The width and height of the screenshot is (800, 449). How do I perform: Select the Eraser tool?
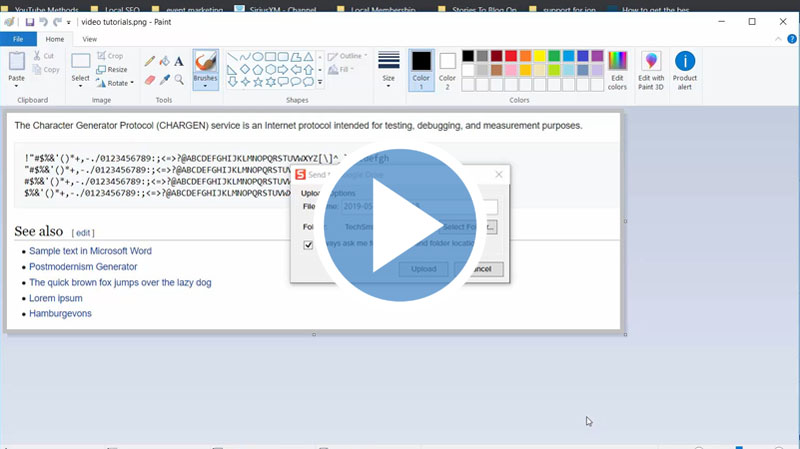coord(150,79)
